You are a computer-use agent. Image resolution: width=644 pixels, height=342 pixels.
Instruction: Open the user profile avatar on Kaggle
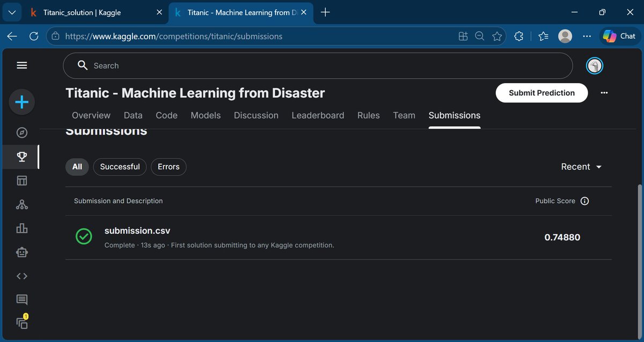(595, 66)
